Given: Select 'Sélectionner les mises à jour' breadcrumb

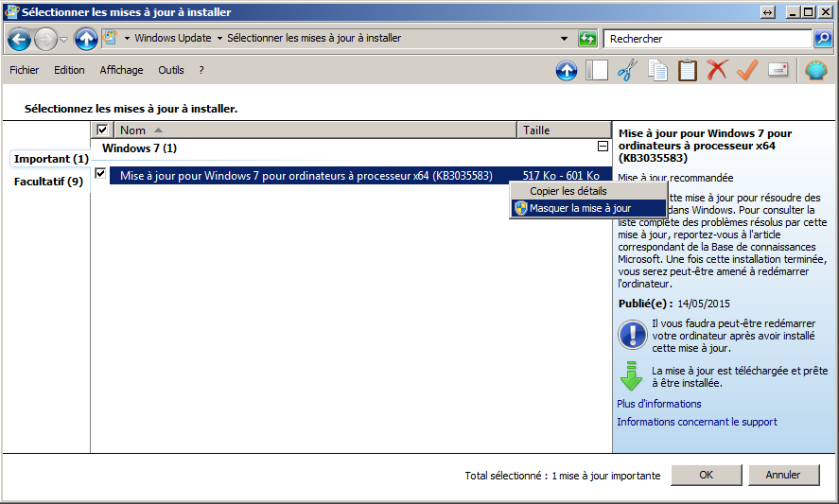Looking at the screenshot, I should (x=314, y=38).
